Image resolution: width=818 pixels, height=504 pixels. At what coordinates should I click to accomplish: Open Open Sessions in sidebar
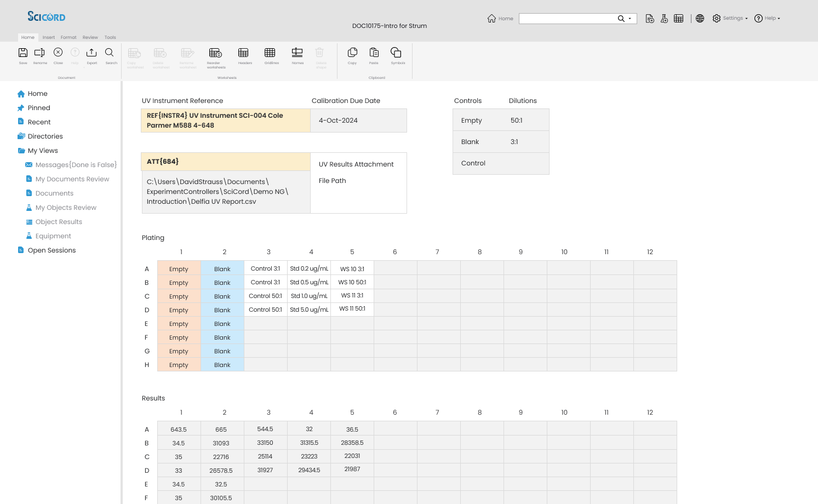(x=52, y=250)
